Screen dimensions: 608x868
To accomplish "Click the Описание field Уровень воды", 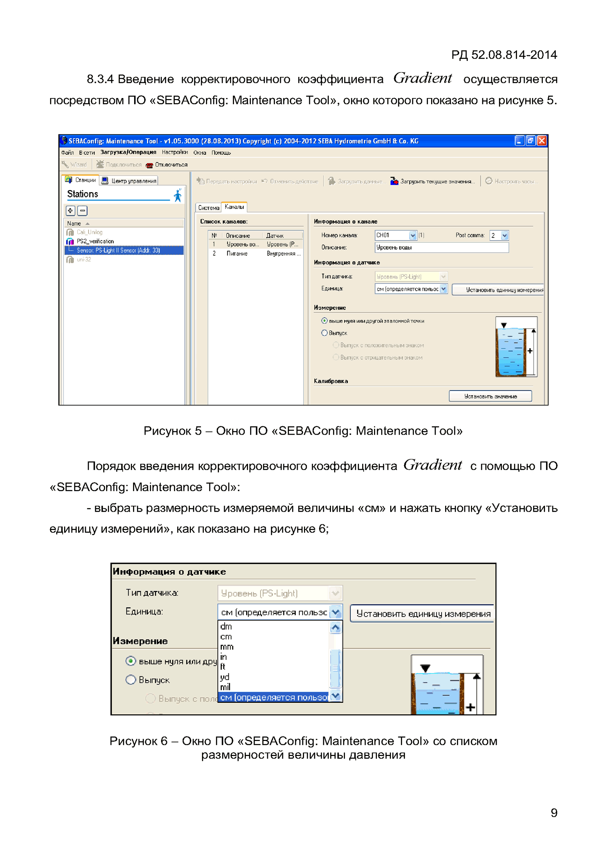I will pyautogui.click(x=442, y=247).
